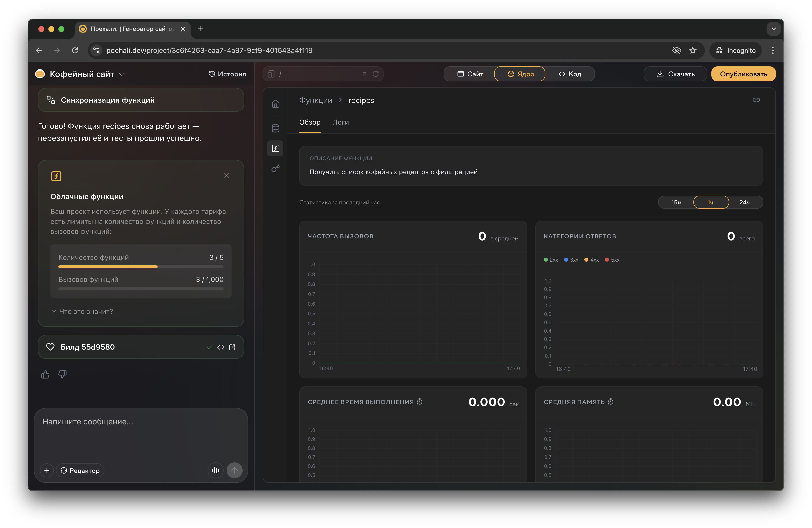812x528 pixels.
Task: Switch to the Код view tab
Action: point(570,74)
